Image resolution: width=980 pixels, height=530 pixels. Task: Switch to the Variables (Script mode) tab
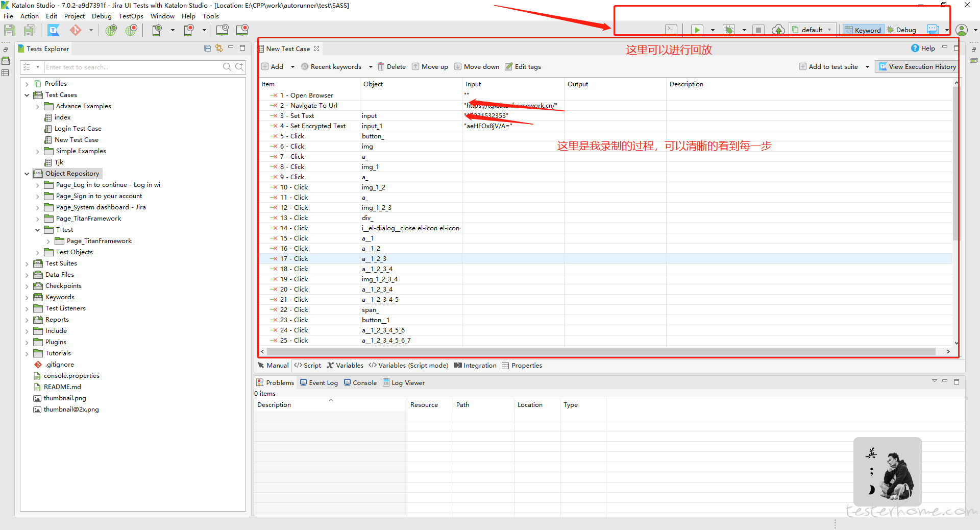408,366
